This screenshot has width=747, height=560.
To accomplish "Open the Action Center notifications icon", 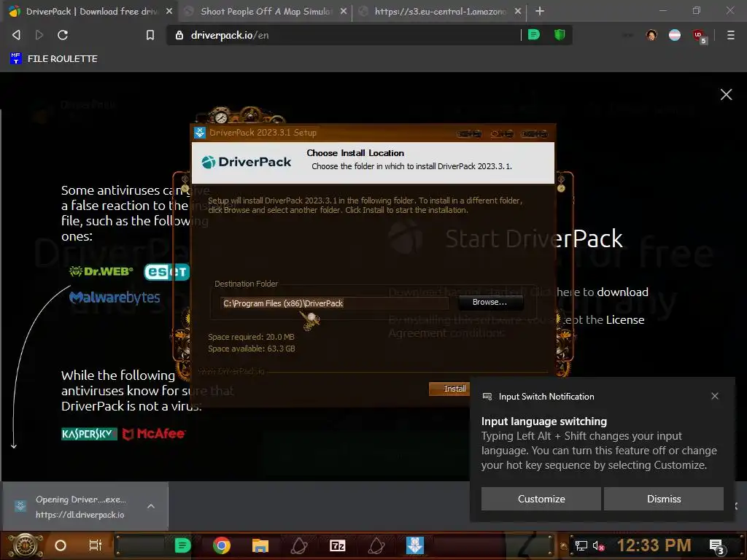I will tap(717, 547).
